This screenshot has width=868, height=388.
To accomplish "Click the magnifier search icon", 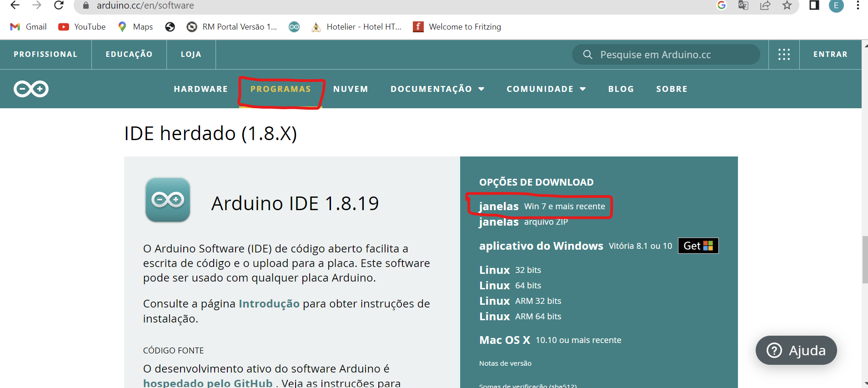I will [587, 55].
